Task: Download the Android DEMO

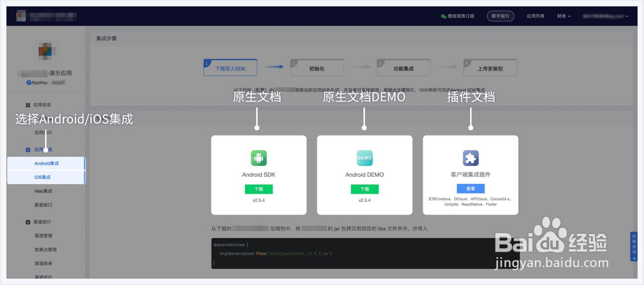Action: [365, 189]
